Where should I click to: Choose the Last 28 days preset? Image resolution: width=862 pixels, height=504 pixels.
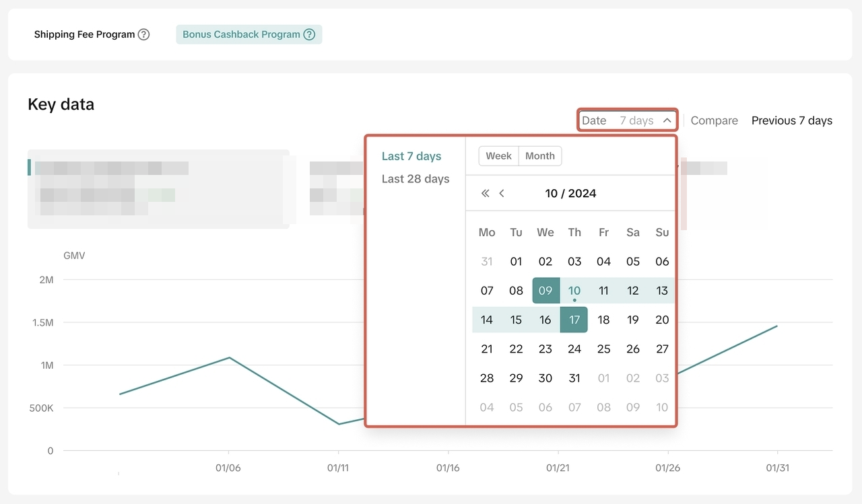click(416, 179)
